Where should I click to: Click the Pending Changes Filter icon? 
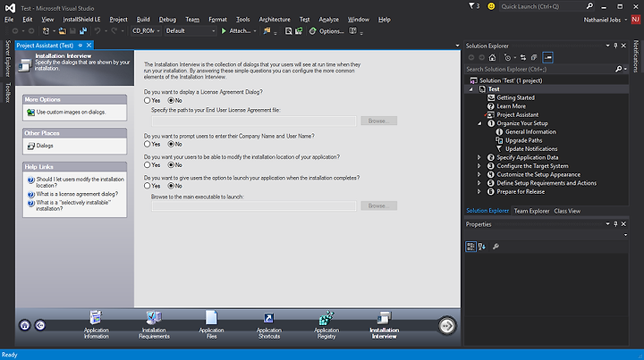click(x=508, y=57)
